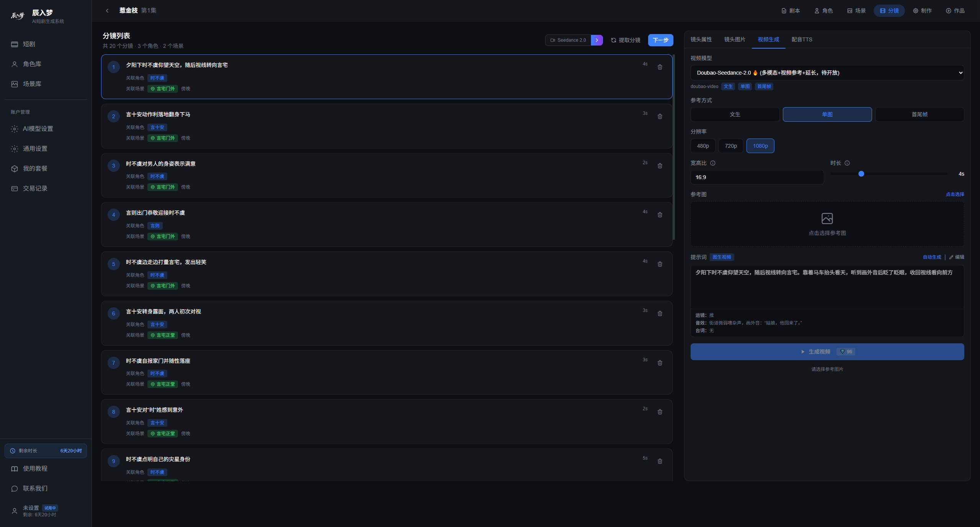
Task: Open the 作品 step in top navigation
Action: pyautogui.click(x=955, y=11)
